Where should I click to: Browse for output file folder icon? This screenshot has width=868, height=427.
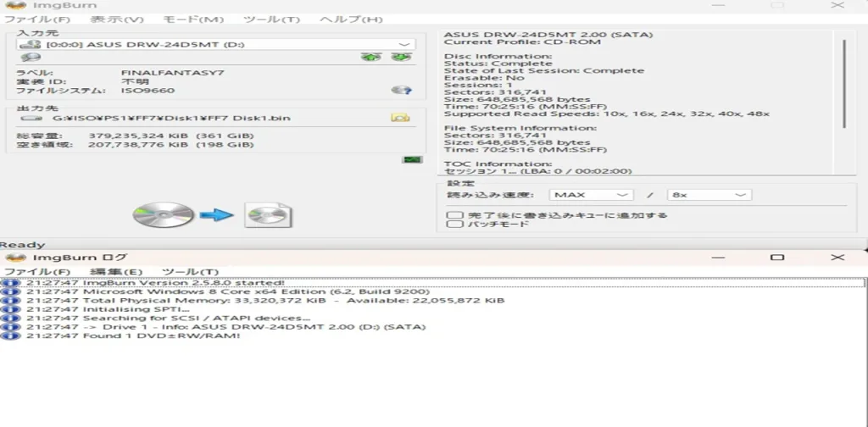click(400, 117)
